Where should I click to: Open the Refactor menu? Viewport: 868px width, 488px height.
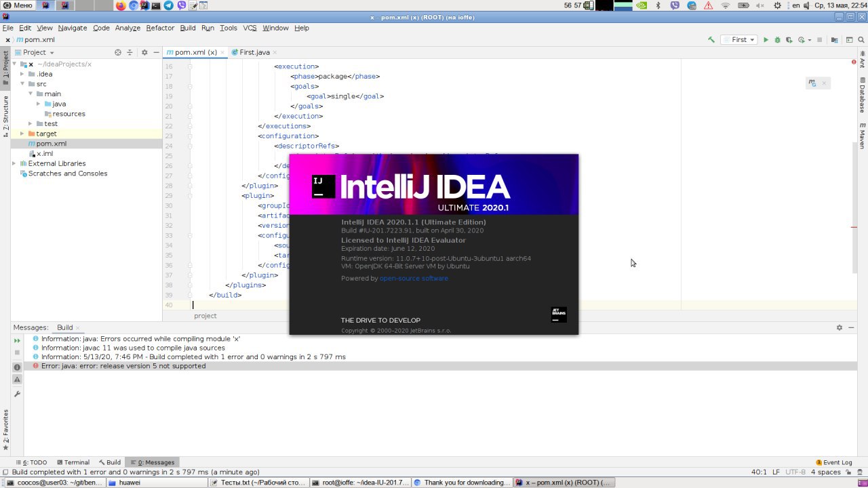coord(160,28)
